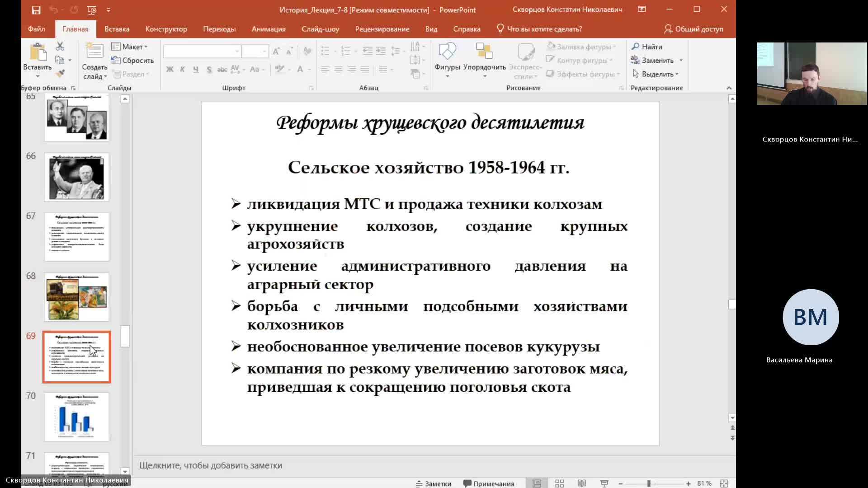This screenshot has height=488, width=868.
Task: Click the bulleted list icon
Action: pyautogui.click(x=325, y=51)
